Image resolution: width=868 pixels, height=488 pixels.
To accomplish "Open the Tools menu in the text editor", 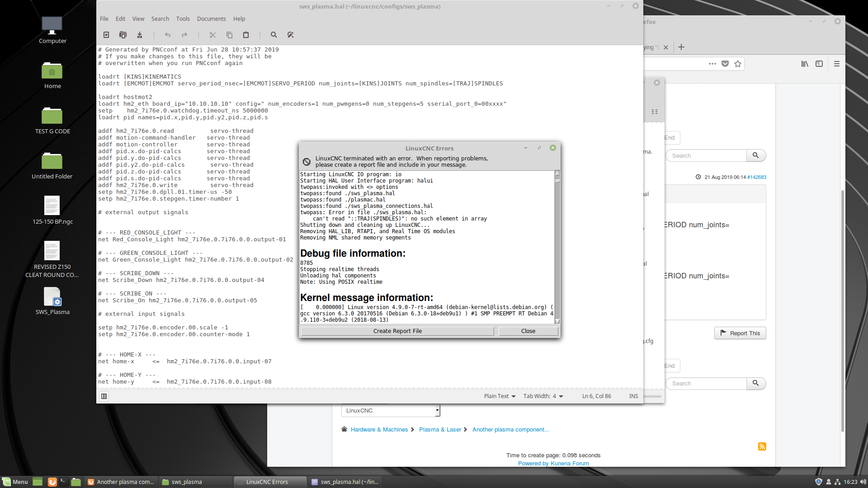I will point(183,19).
